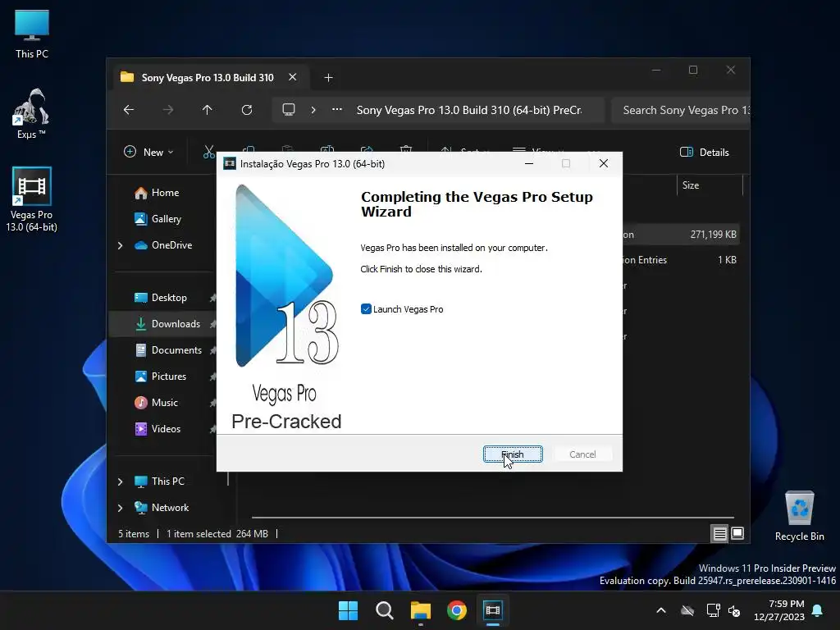Click the Cut scissors icon in Explorer toolbar

(208, 152)
